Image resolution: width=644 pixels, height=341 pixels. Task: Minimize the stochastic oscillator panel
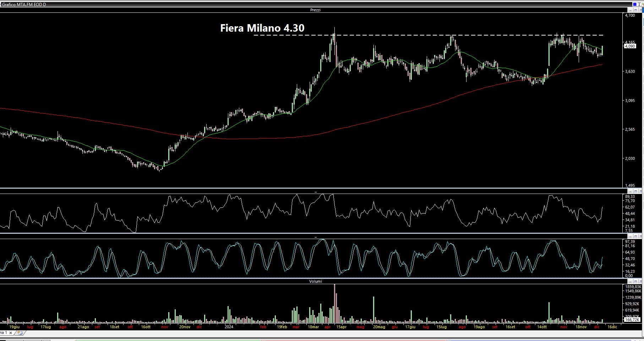point(630,236)
